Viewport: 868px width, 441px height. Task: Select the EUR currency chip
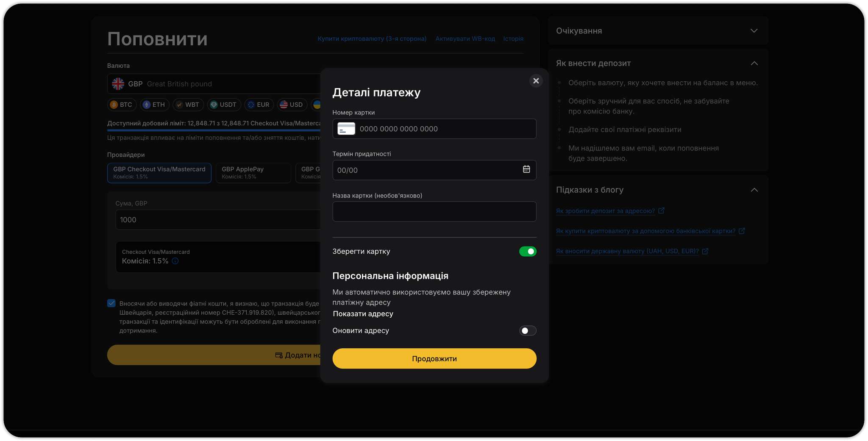pos(259,105)
